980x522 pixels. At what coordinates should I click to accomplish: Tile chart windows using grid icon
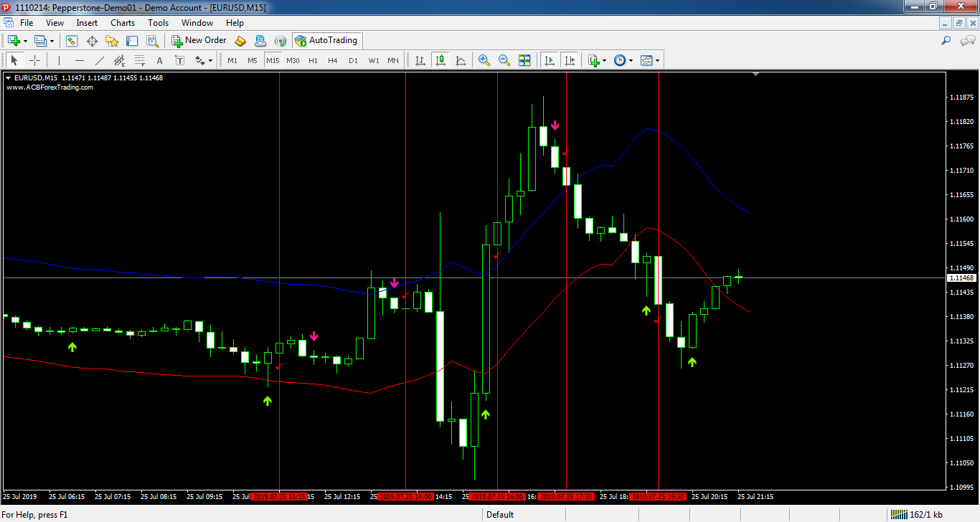[x=524, y=61]
